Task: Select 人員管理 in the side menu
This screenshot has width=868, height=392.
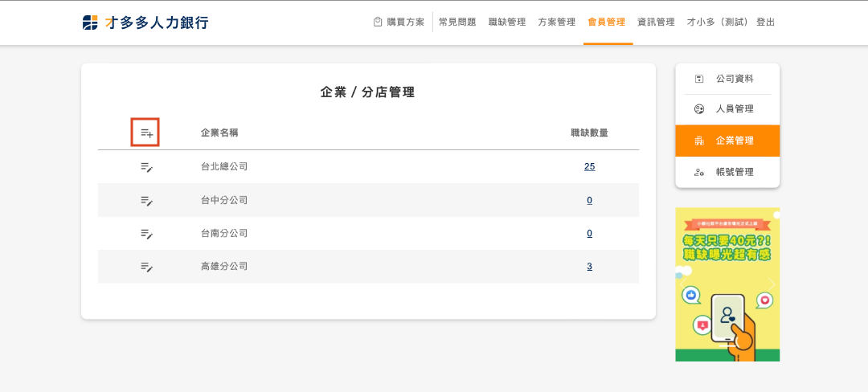Action: coord(735,109)
